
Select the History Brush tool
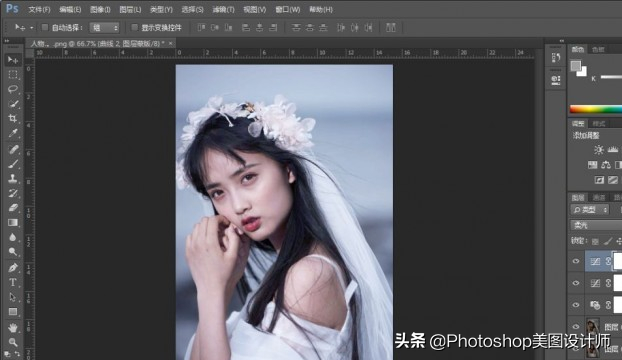[x=13, y=193]
